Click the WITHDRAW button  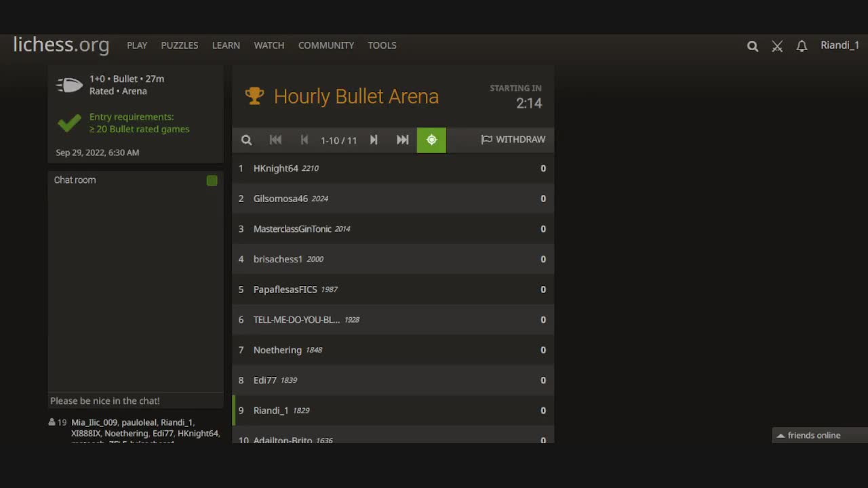point(513,140)
